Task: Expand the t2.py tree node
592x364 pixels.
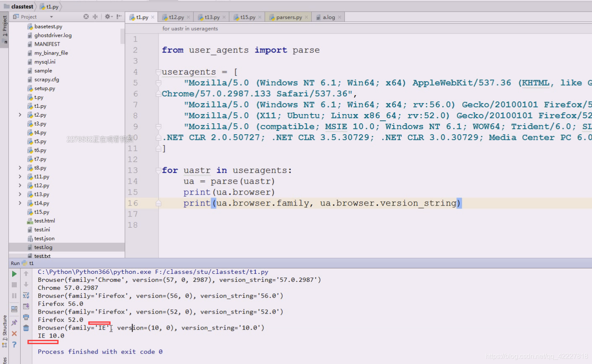Action: point(20,115)
